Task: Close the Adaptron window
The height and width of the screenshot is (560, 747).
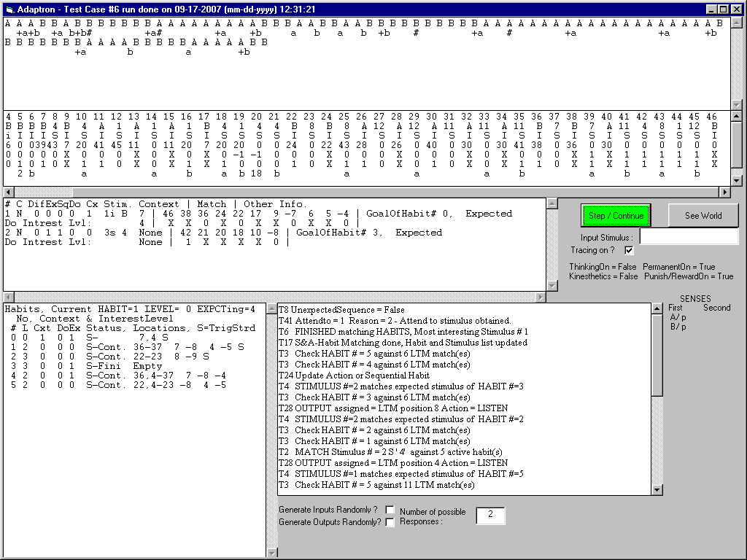Action: click(736, 9)
